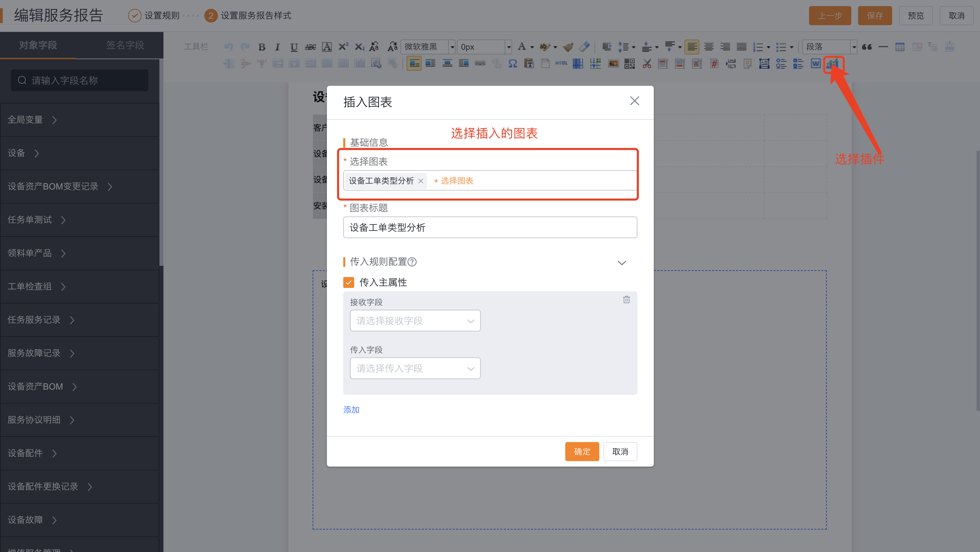Open the font color picker
The height and width of the screenshot is (552, 980).
522,47
